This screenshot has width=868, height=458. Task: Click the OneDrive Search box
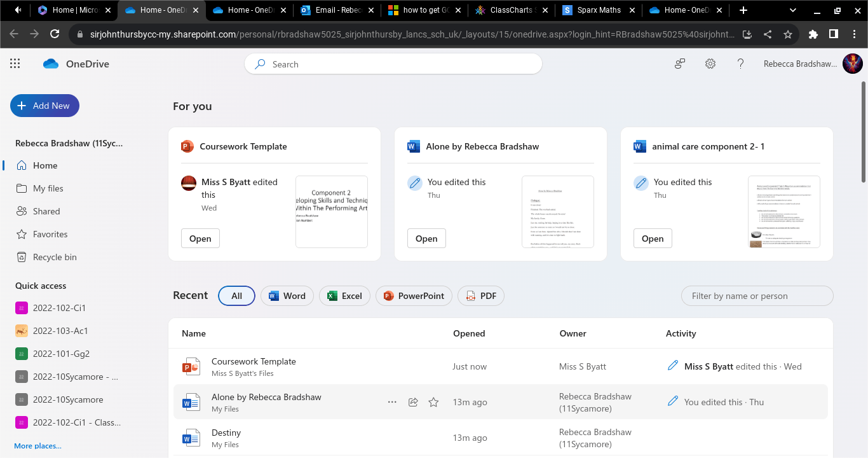[x=393, y=64]
